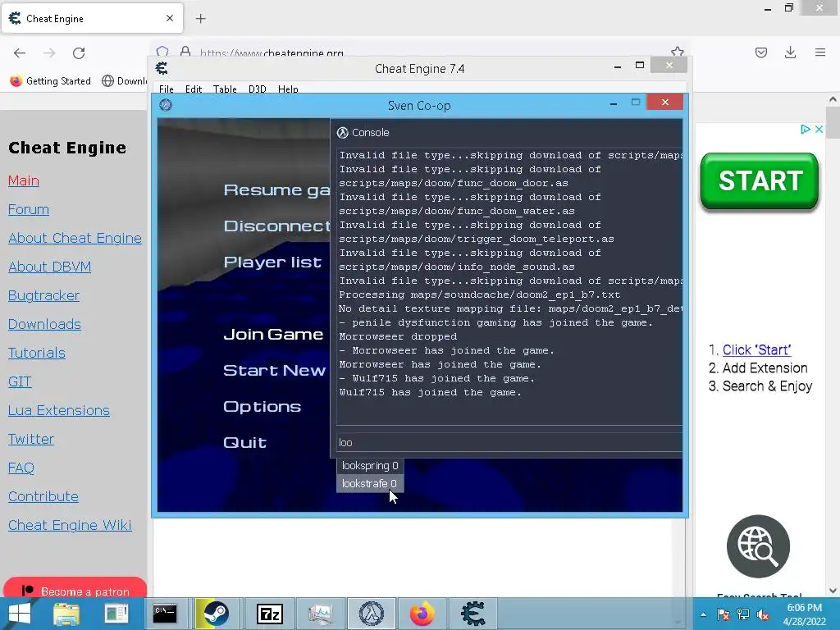Image resolution: width=840 pixels, height=630 pixels.
Task: Open Steam from taskbar
Action: [x=215, y=614]
